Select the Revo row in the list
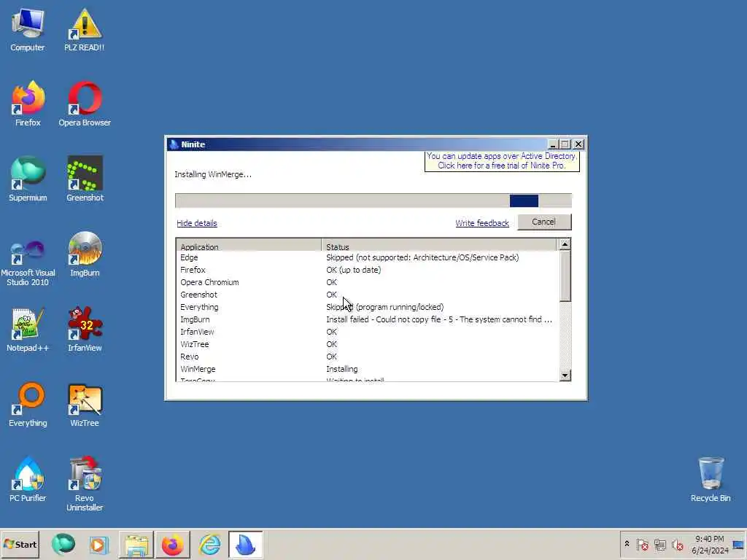Image resolution: width=747 pixels, height=560 pixels. (367, 357)
